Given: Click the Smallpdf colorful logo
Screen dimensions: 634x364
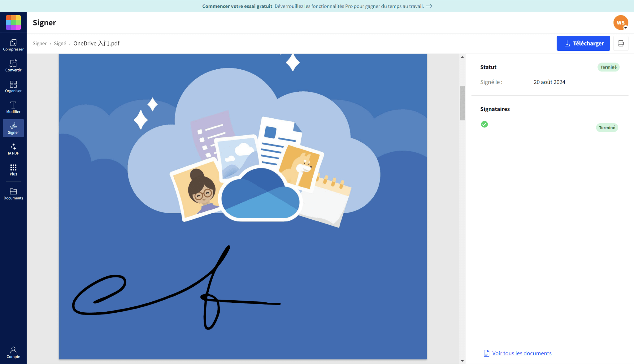Looking at the screenshot, I should point(13,23).
